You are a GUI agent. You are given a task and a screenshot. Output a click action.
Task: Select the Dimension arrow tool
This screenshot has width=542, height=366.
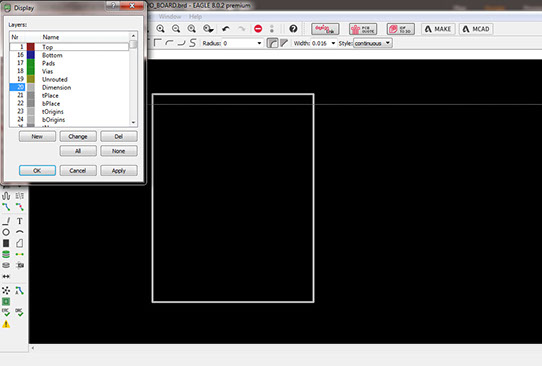pos(6,276)
